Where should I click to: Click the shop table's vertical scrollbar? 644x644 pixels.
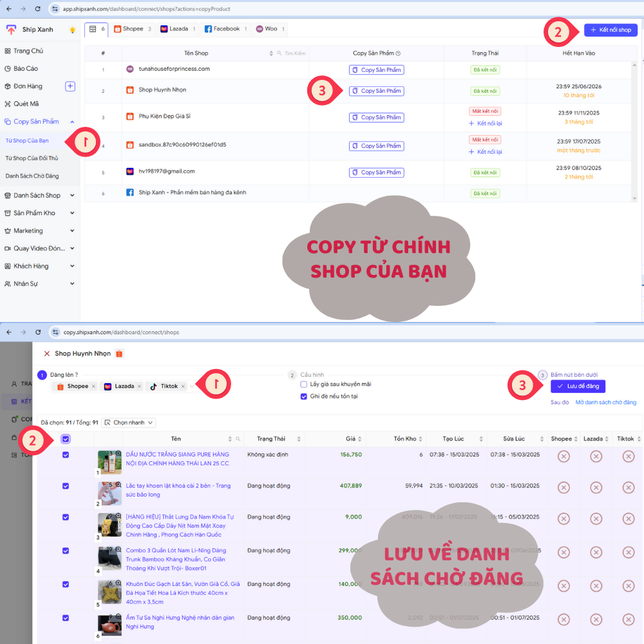[x=634, y=131]
